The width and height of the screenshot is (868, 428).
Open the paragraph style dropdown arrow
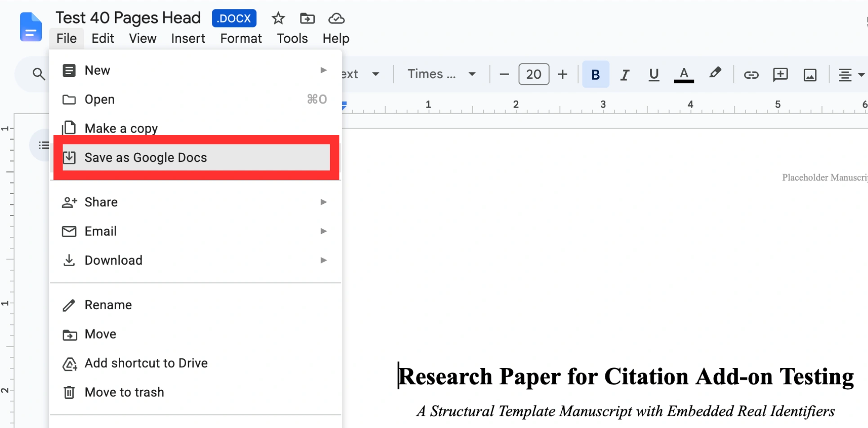[x=376, y=74]
